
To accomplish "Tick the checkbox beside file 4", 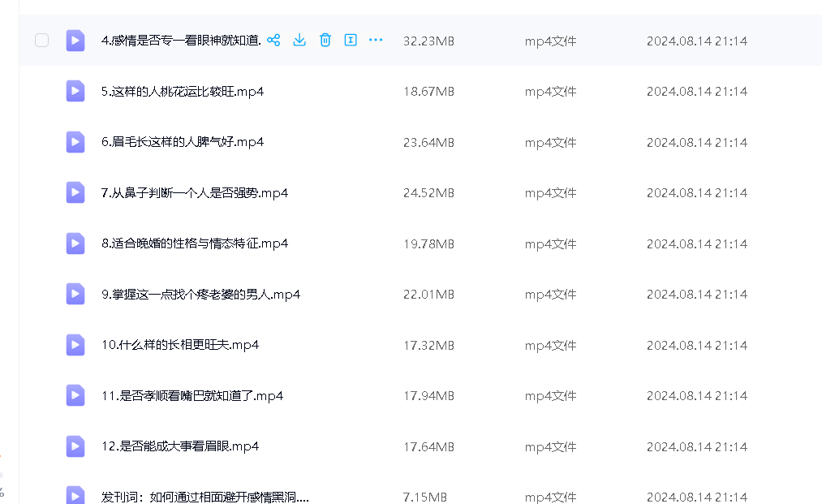I will [x=42, y=41].
